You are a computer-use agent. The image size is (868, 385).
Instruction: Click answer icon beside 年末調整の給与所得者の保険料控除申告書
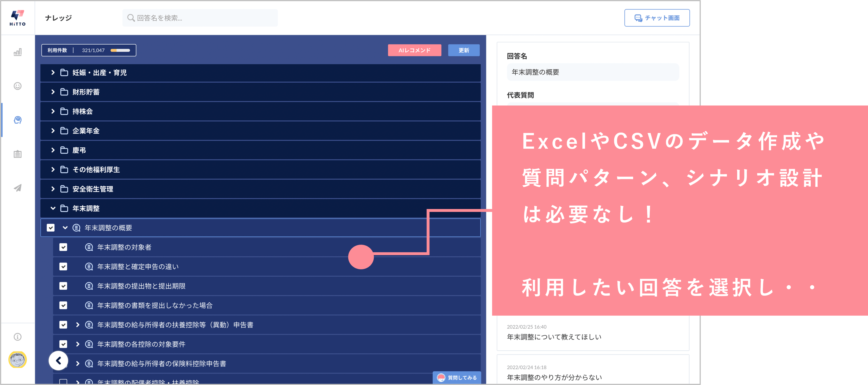pos(89,364)
